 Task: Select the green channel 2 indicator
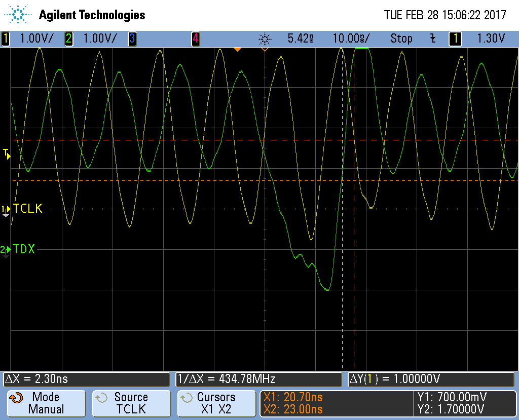[x=68, y=39]
